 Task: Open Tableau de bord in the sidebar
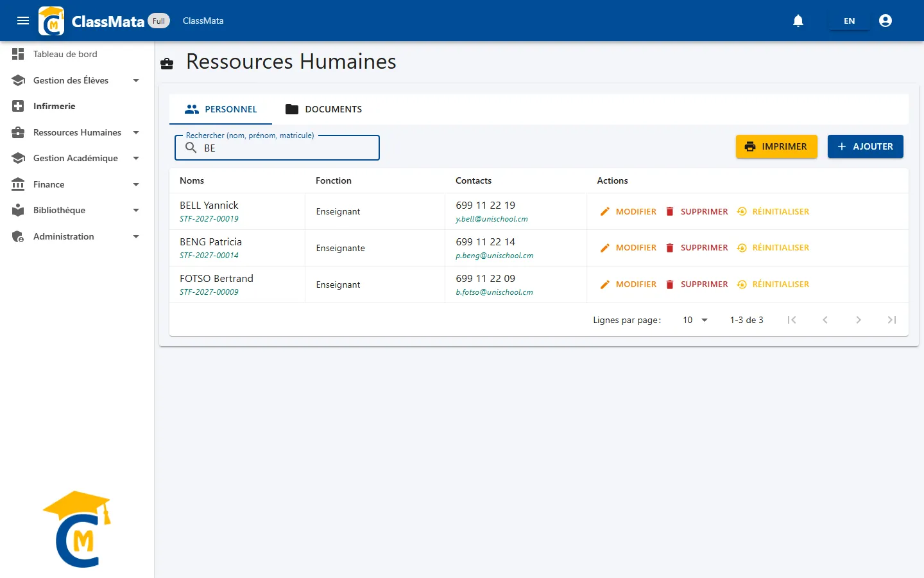pyautogui.click(x=77, y=54)
